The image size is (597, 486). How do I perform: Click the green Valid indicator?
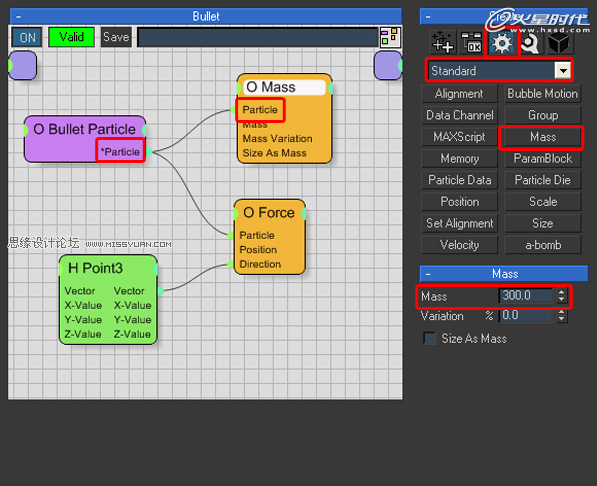71,37
